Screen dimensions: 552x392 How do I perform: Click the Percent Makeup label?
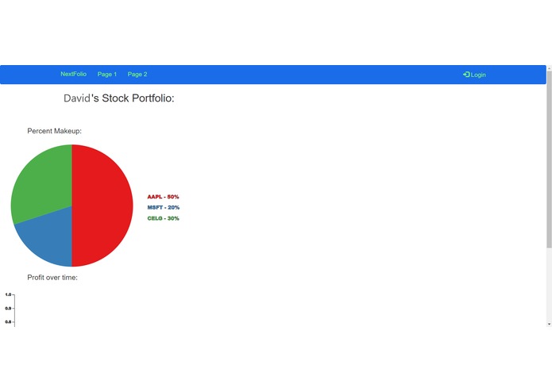(54, 131)
